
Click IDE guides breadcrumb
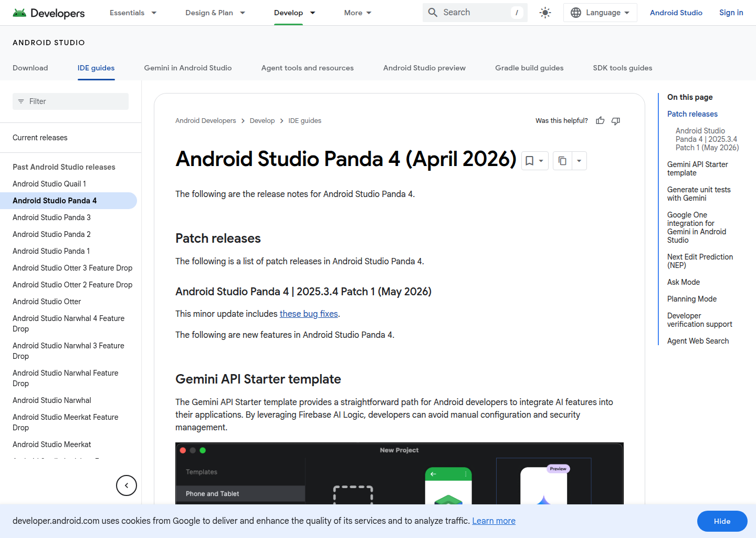pyautogui.click(x=305, y=121)
